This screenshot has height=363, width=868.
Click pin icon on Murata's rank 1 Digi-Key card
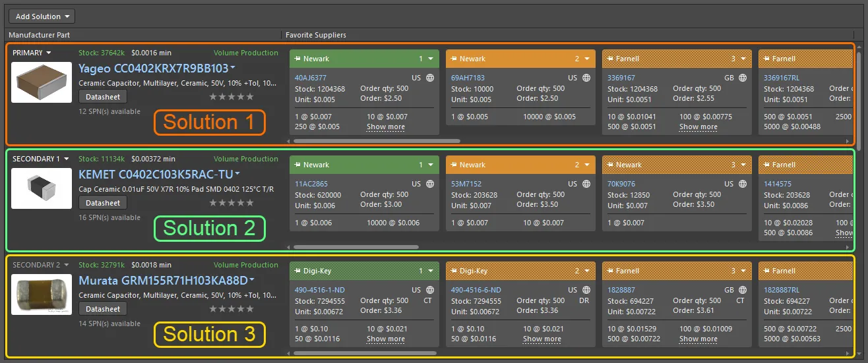[x=297, y=271]
